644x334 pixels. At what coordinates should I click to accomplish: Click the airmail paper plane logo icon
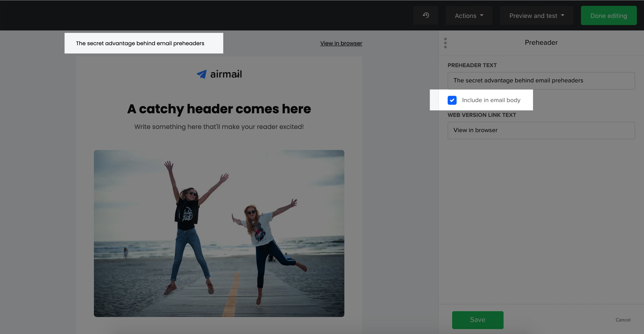pyautogui.click(x=201, y=74)
